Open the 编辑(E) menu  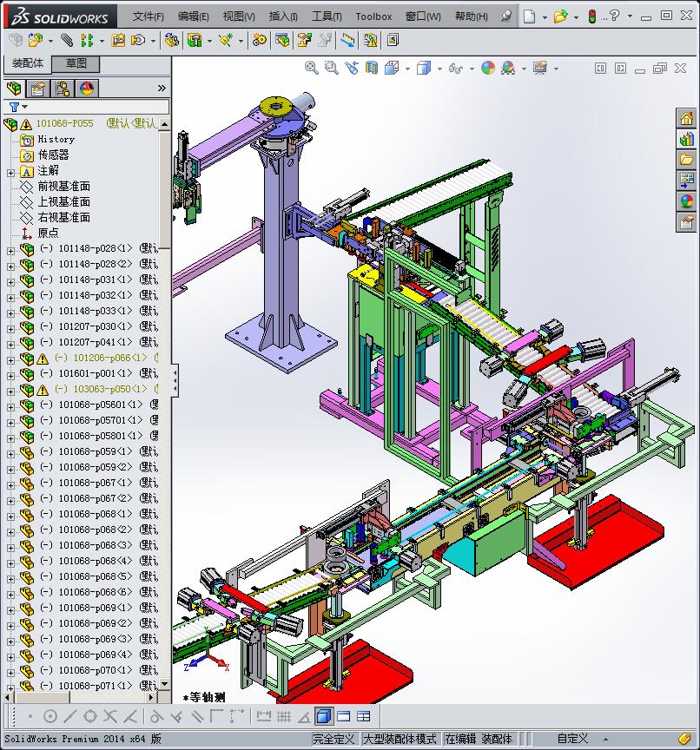click(194, 16)
